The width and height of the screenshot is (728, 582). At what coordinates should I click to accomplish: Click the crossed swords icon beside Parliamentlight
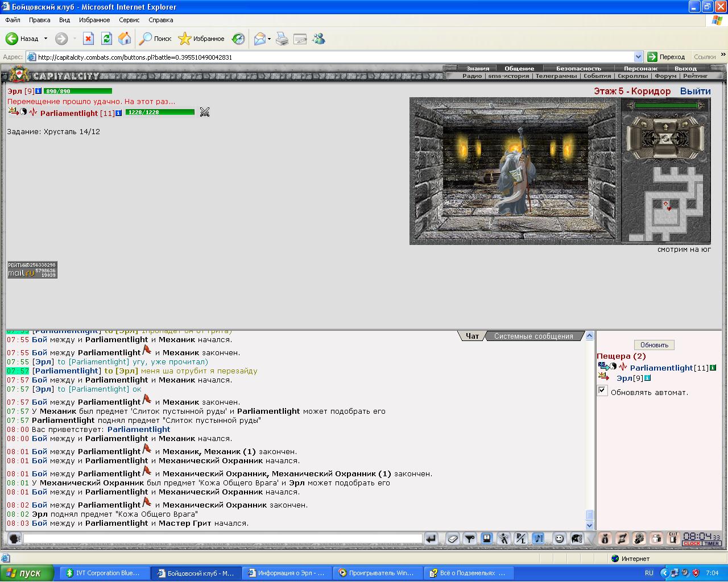[205, 113]
